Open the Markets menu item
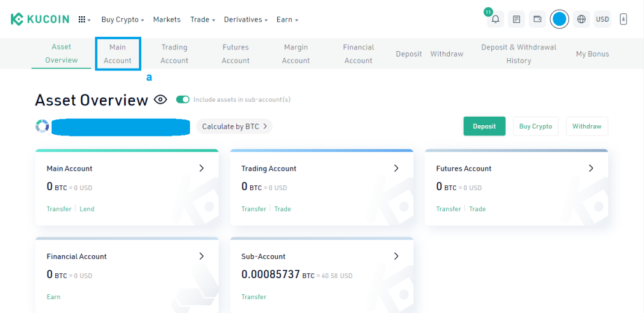644x313 pixels. pyautogui.click(x=167, y=19)
